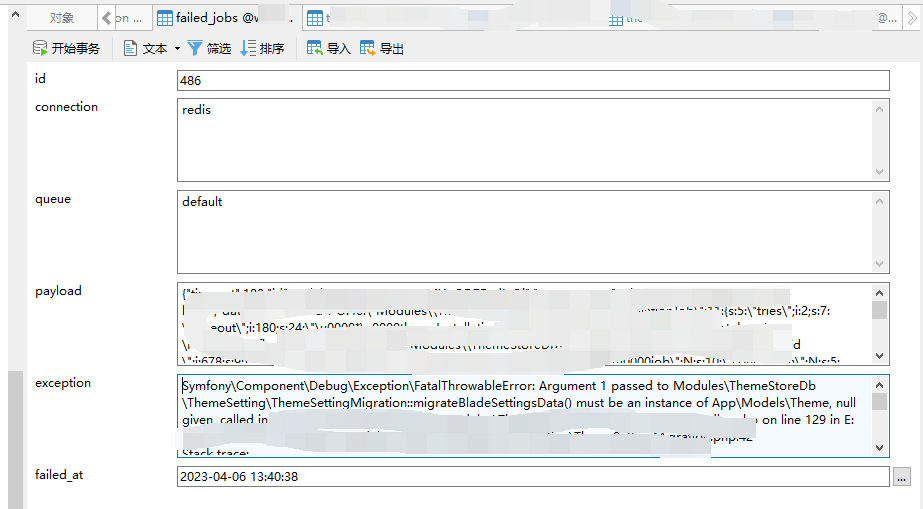This screenshot has width=923, height=509.
Task: Open the 文本 text view button
Action: click(x=145, y=48)
